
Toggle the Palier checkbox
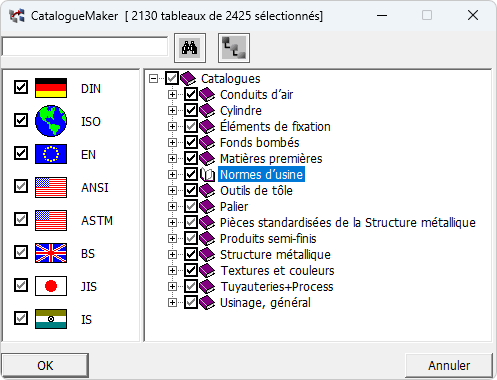click(x=191, y=206)
